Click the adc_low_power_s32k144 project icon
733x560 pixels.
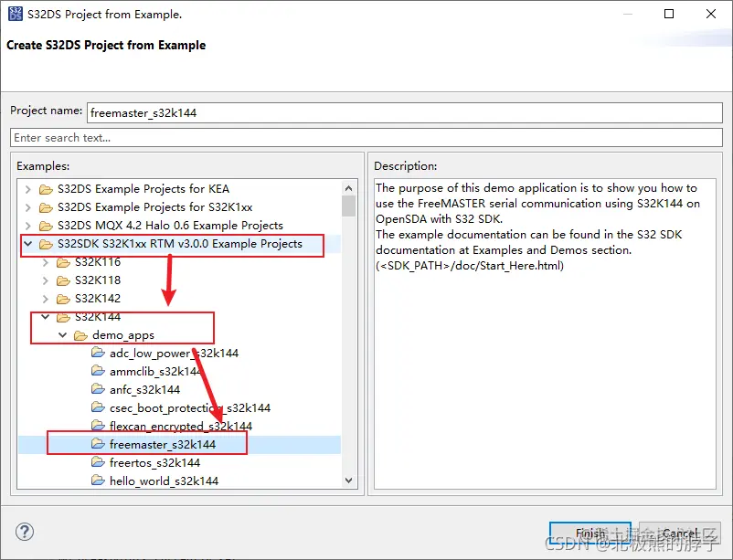pos(98,353)
